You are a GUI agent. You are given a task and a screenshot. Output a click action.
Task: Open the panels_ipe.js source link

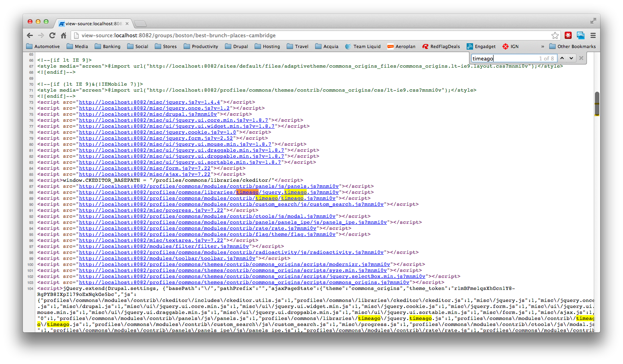[233, 222]
